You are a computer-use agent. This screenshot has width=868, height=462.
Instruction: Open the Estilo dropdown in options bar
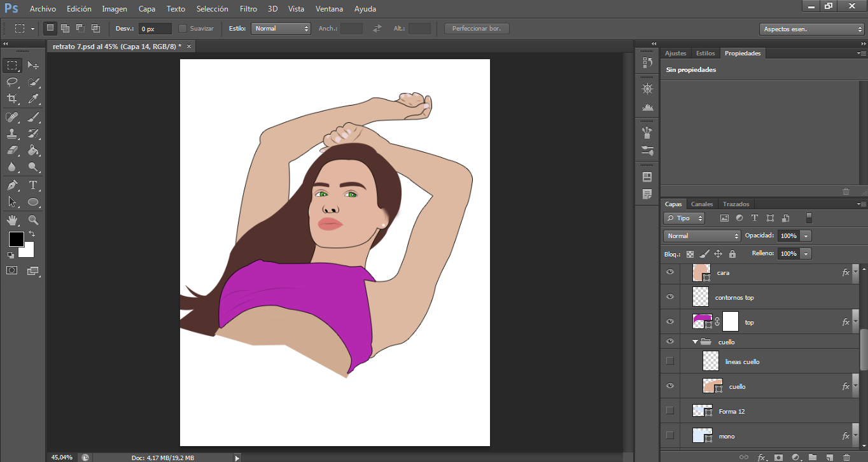pos(281,29)
